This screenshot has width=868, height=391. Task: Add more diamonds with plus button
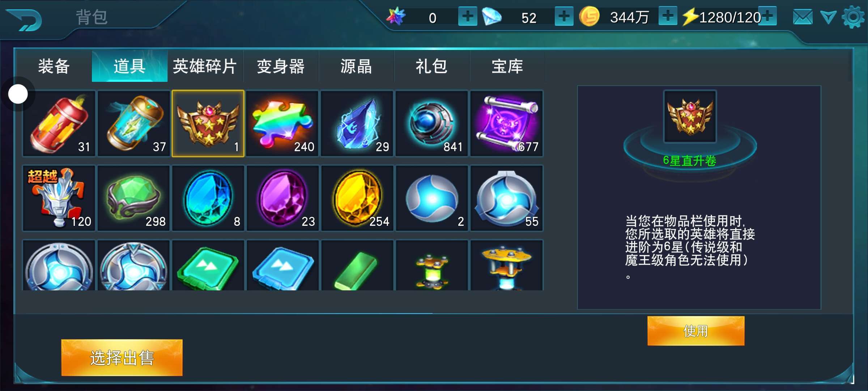[x=564, y=16]
